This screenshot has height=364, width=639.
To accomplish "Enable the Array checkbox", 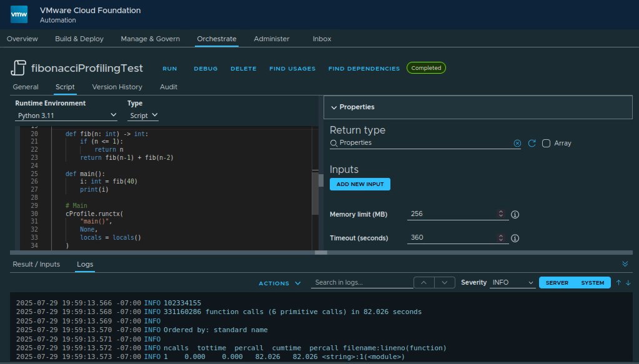I will click(x=546, y=143).
